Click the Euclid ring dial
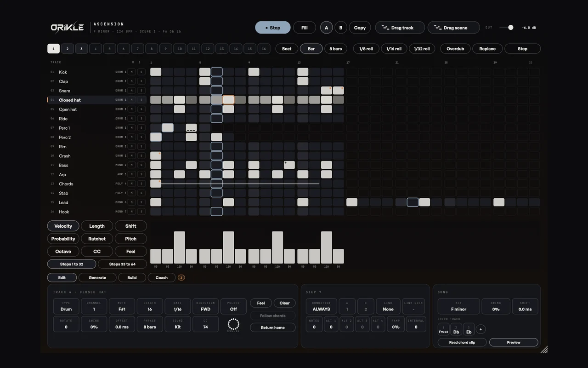 click(x=233, y=324)
